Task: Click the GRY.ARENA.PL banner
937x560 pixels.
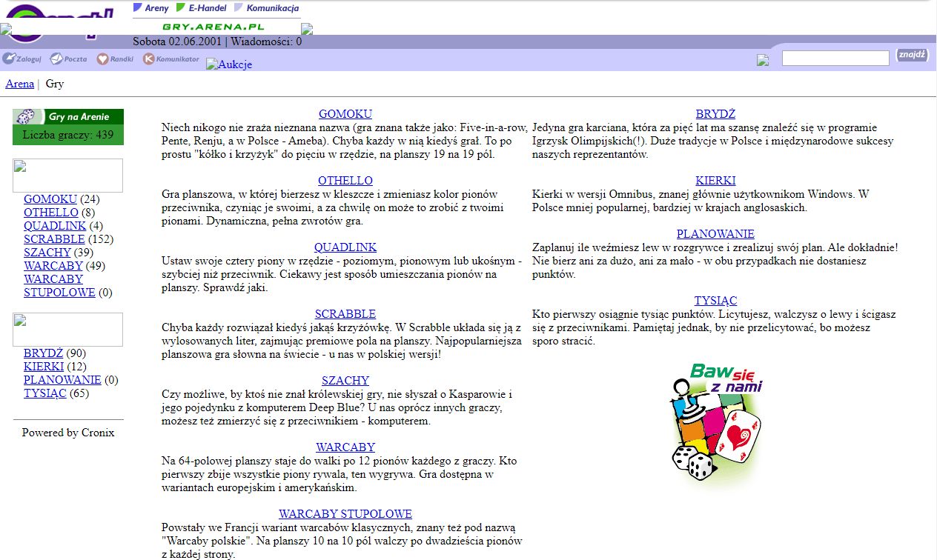Action: coord(213,26)
